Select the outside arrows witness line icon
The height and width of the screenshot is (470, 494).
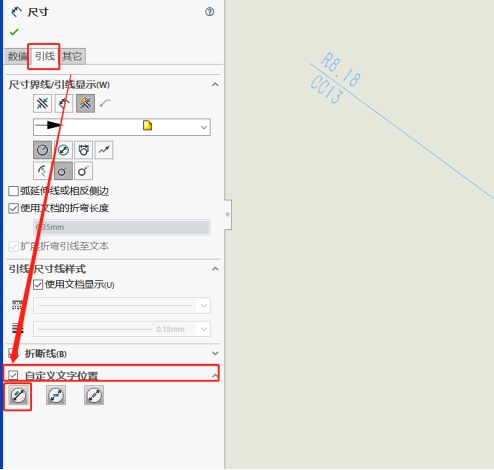pyautogui.click(x=42, y=103)
